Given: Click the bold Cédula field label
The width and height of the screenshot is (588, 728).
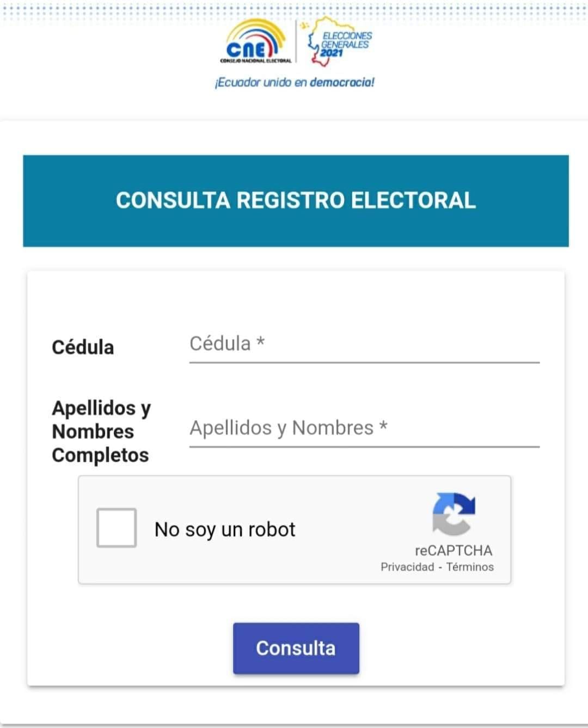Looking at the screenshot, I should [83, 347].
